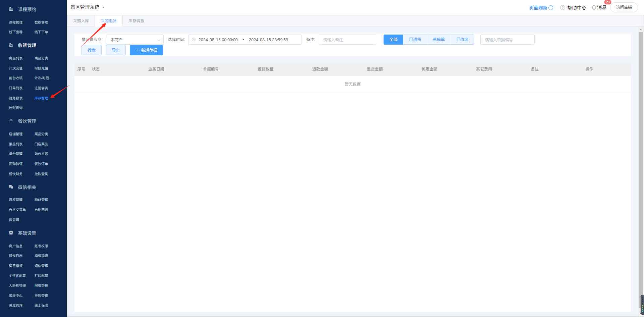Screen dimensions: 644x317
Task: Click the basic settings gear icon
Action: click(x=11, y=233)
